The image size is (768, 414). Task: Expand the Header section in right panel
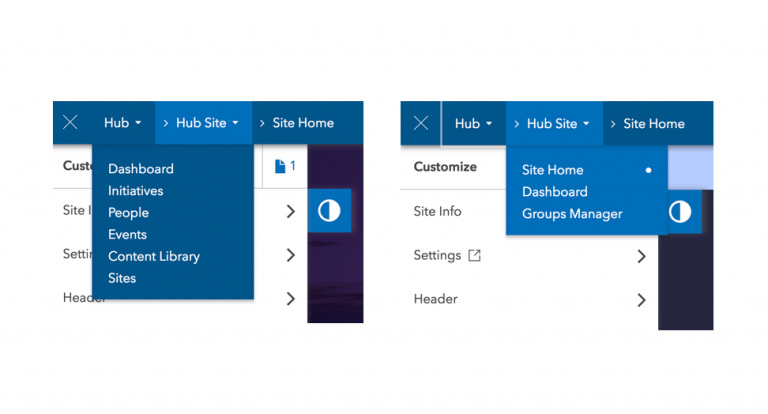(x=641, y=299)
